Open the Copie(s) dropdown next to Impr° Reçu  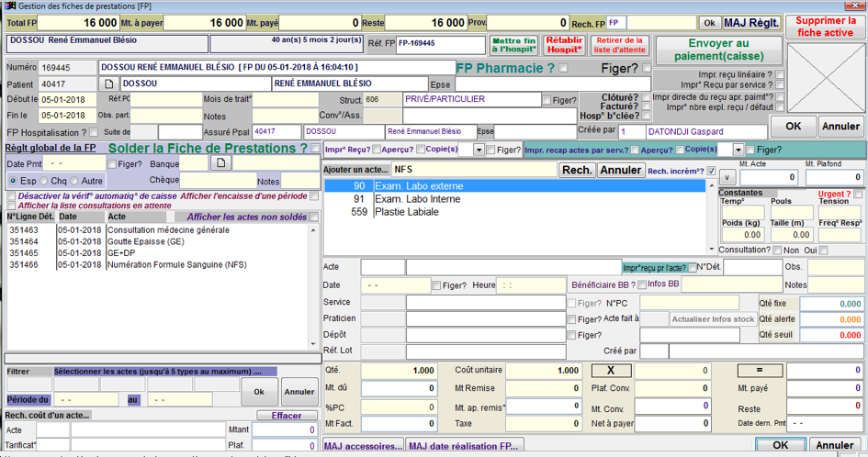(x=477, y=150)
